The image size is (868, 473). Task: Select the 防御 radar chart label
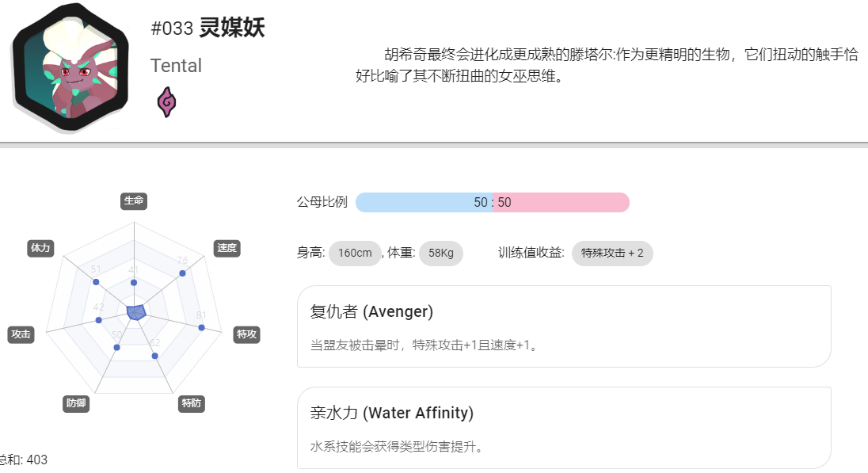pyautogui.click(x=76, y=403)
